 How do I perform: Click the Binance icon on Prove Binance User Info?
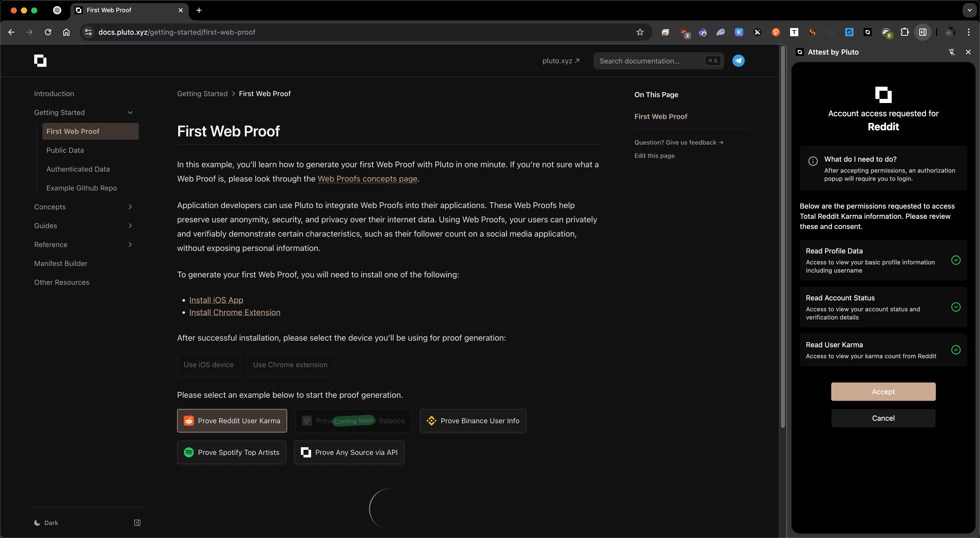[431, 420]
